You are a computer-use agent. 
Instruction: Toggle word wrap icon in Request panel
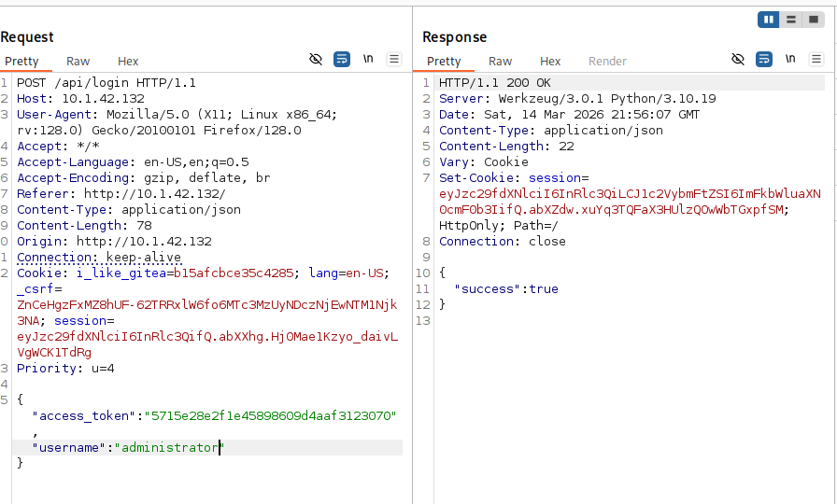342,60
